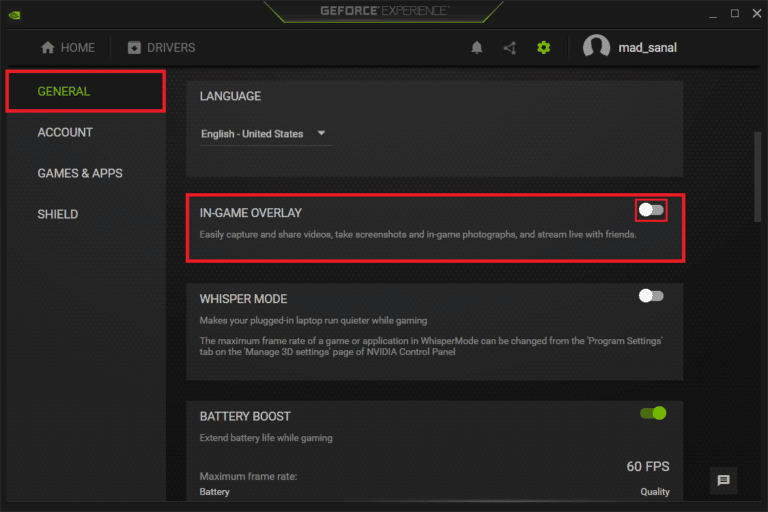Click the mad_sanal username
Image resolution: width=768 pixels, height=512 pixels.
pyautogui.click(x=648, y=48)
